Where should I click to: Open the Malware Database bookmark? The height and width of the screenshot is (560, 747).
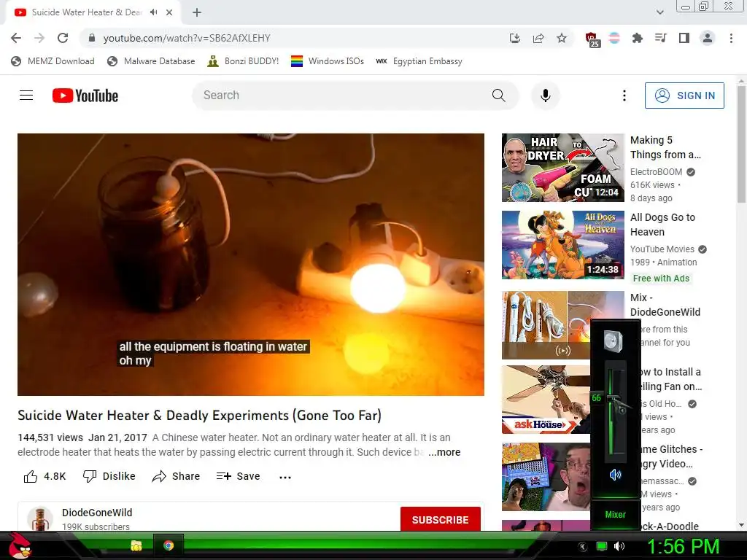(151, 61)
